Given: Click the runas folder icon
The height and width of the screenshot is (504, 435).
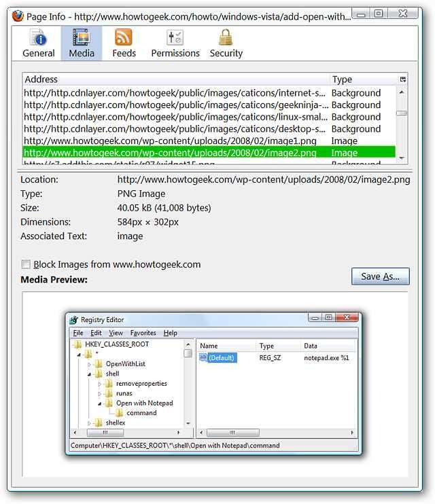Looking at the screenshot, I should tap(109, 393).
